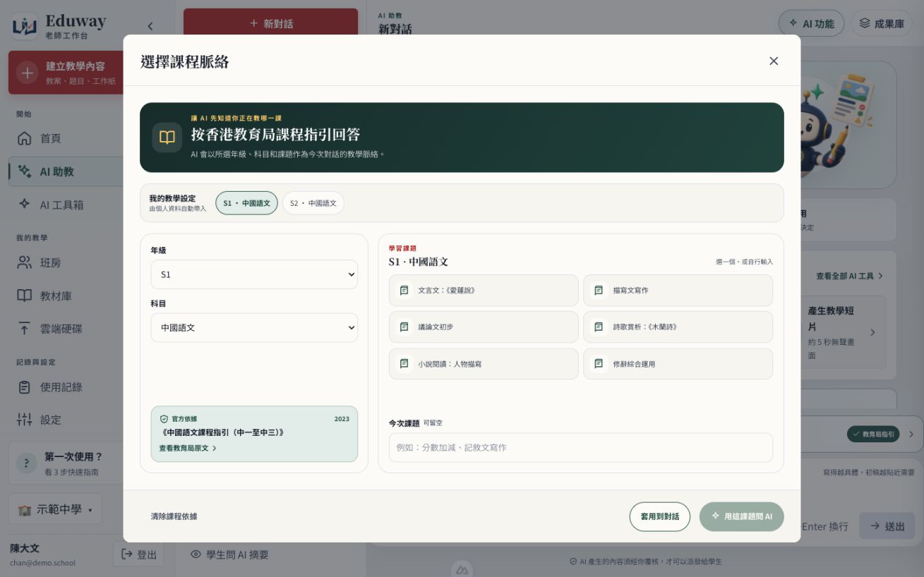This screenshot has height=577, width=924.
Task: Select the S1・中國語文 preset chip
Action: (246, 203)
